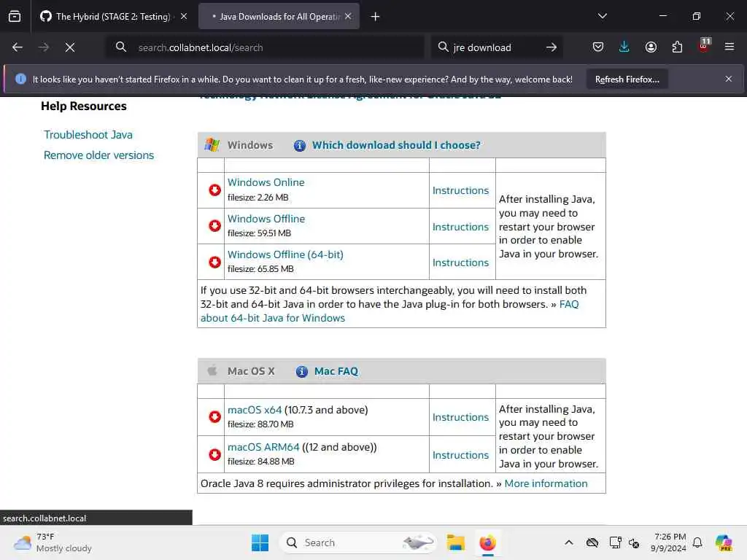
Task: Open Instructions for macOS ARM64
Action: [x=460, y=455]
